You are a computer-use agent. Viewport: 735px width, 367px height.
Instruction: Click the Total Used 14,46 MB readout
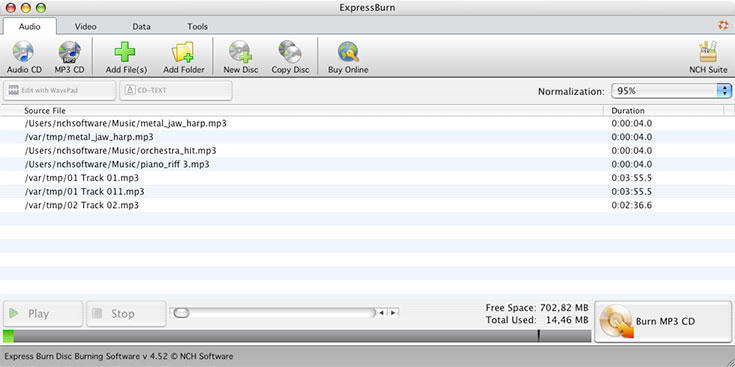[x=537, y=320]
